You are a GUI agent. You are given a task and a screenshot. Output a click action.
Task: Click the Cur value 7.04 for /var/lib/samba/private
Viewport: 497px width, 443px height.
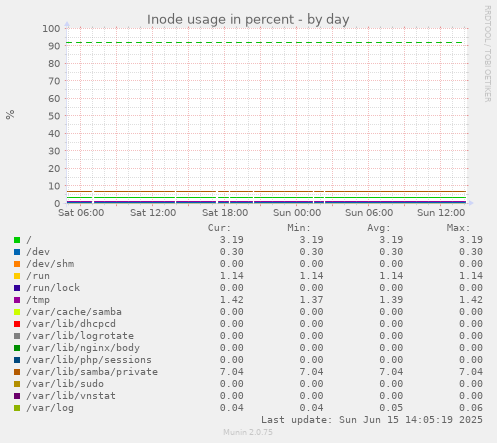231,372
